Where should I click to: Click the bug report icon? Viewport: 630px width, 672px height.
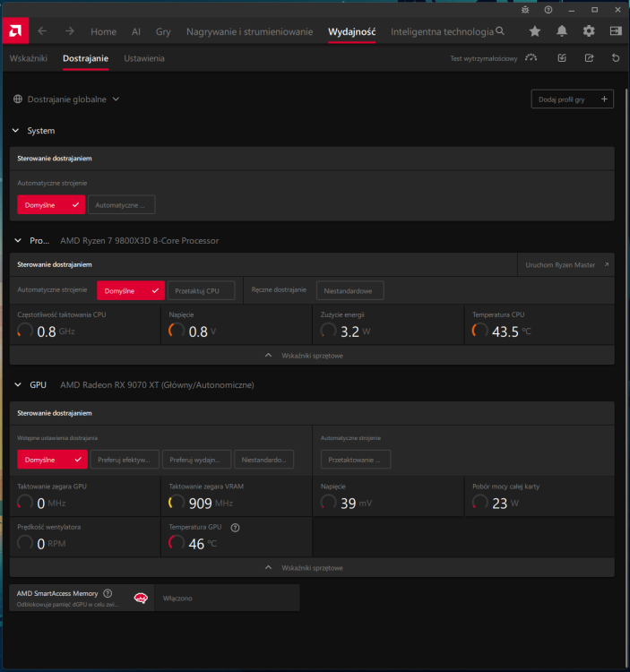pos(525,10)
